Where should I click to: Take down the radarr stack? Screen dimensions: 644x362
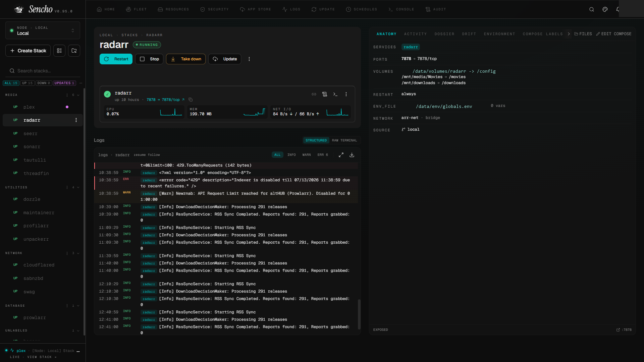[x=186, y=59]
